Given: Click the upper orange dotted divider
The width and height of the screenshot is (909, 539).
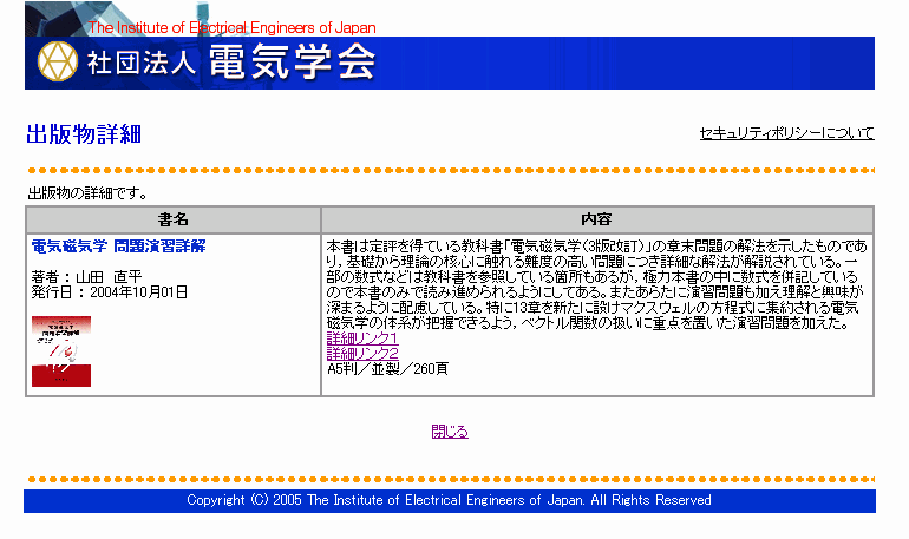Looking at the screenshot, I should tap(449, 171).
